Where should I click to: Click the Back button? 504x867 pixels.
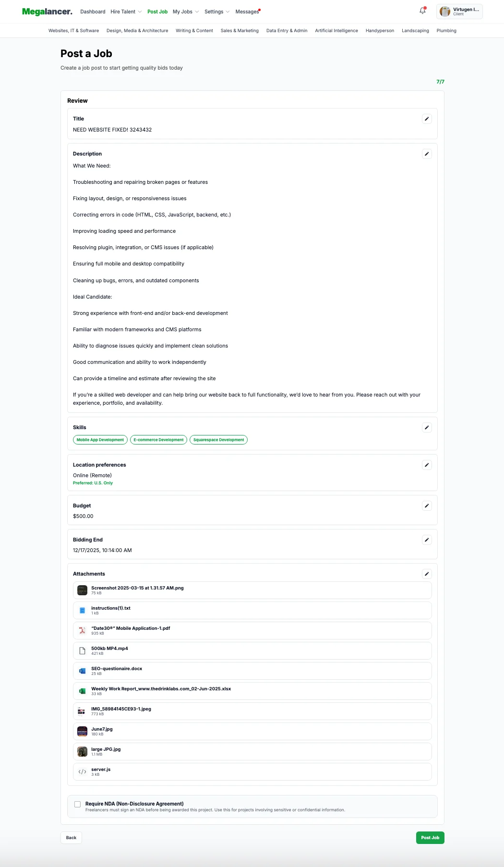click(71, 838)
